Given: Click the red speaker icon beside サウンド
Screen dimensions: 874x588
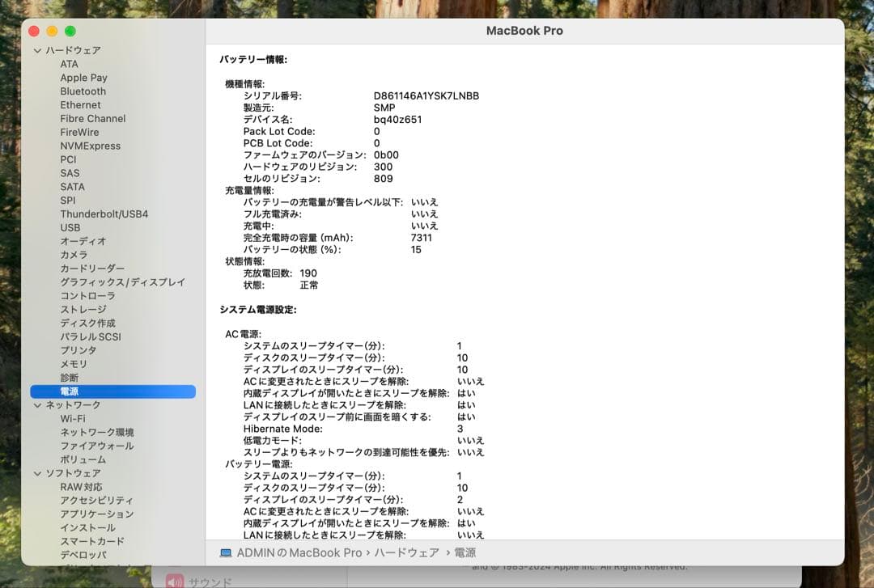Looking at the screenshot, I should tap(172, 582).
